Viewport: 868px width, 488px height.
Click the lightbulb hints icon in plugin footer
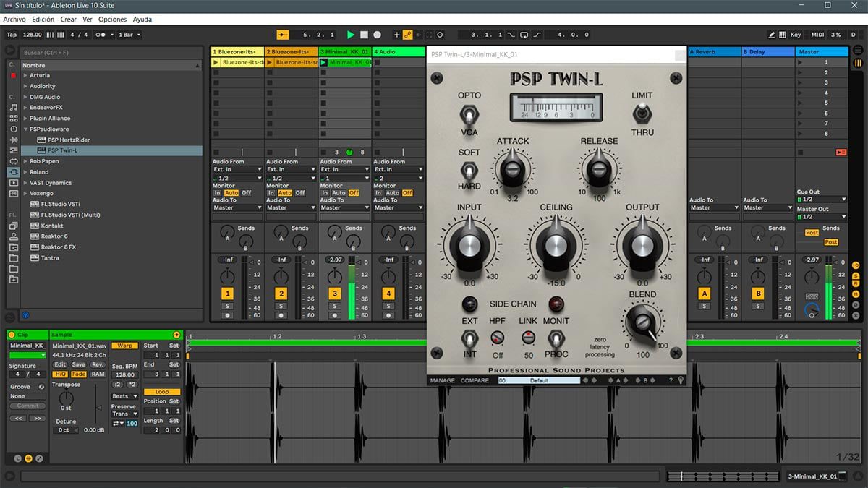680,380
